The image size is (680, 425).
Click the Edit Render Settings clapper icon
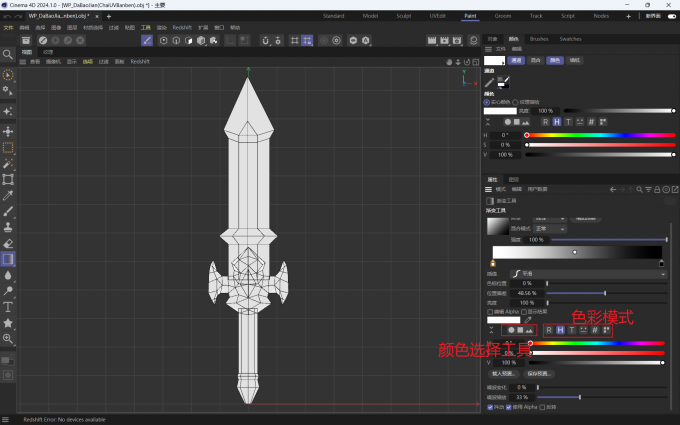[x=457, y=40]
